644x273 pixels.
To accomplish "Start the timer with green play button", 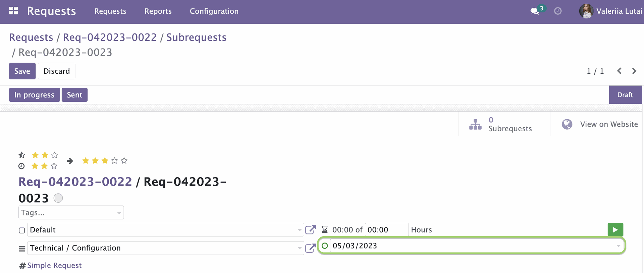I will (615, 230).
